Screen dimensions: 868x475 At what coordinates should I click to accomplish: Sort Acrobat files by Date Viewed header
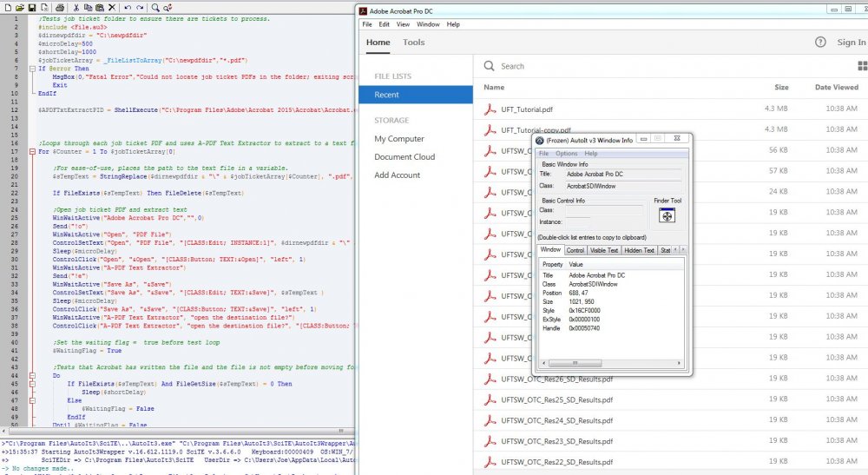tap(837, 87)
